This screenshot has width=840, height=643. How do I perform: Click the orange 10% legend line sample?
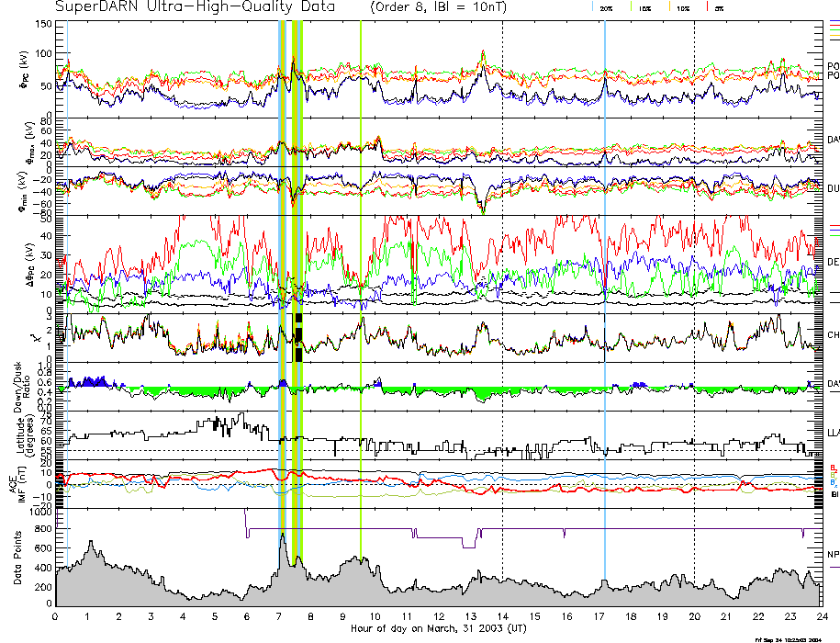(x=669, y=6)
